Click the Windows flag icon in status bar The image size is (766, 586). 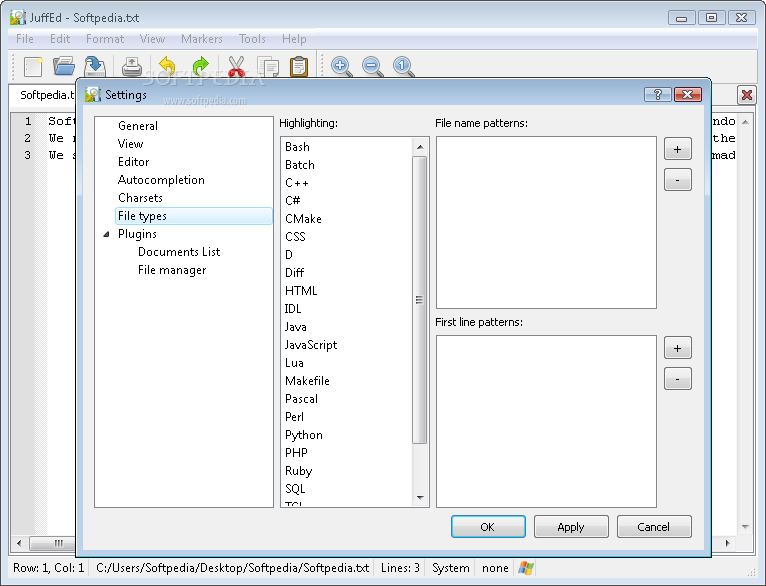[x=526, y=568]
